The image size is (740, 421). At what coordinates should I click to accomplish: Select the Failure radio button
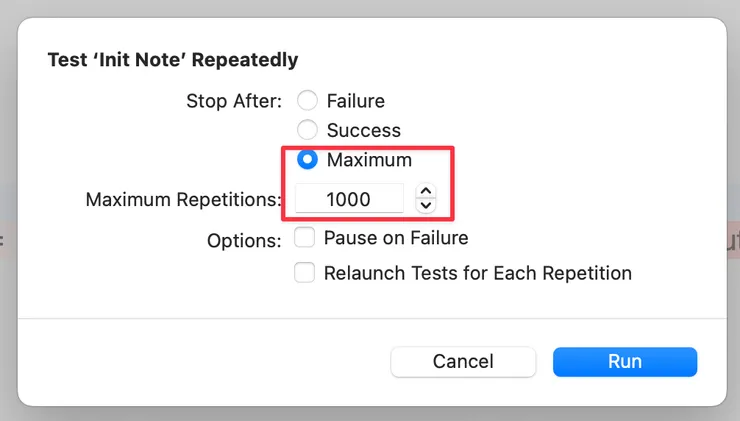tap(308, 101)
